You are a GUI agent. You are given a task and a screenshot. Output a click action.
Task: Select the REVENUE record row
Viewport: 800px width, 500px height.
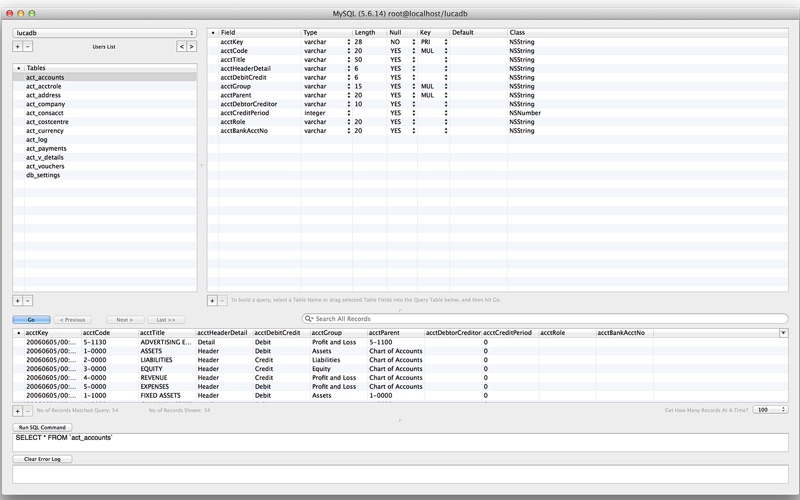pyautogui.click(x=401, y=378)
